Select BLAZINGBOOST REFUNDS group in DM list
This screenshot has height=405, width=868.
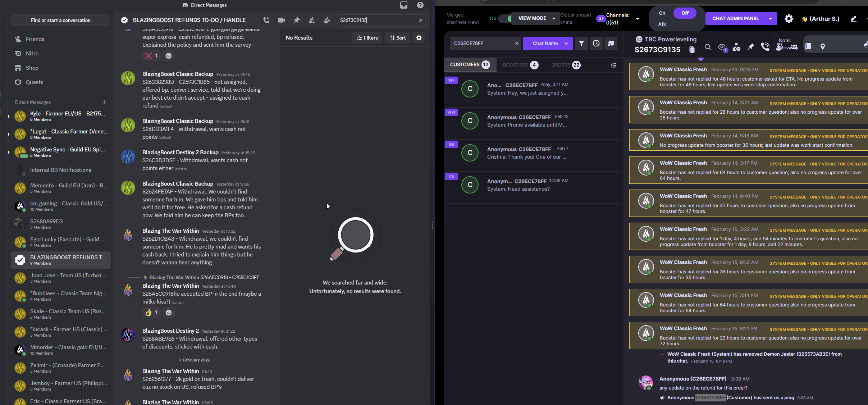click(x=61, y=260)
